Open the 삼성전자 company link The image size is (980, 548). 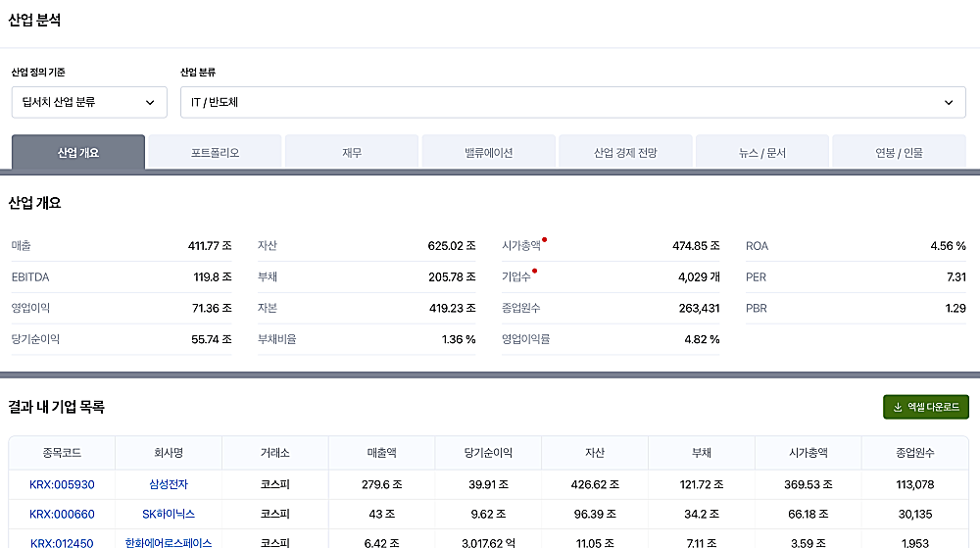[169, 484]
